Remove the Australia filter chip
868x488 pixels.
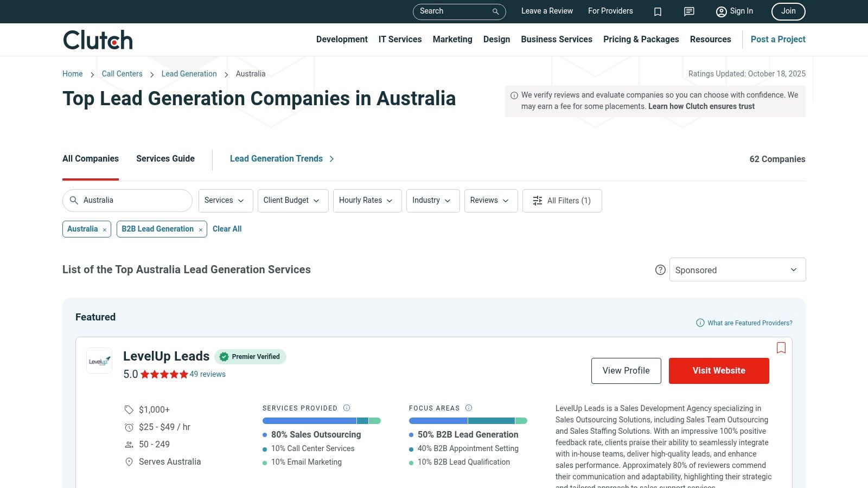105,230
